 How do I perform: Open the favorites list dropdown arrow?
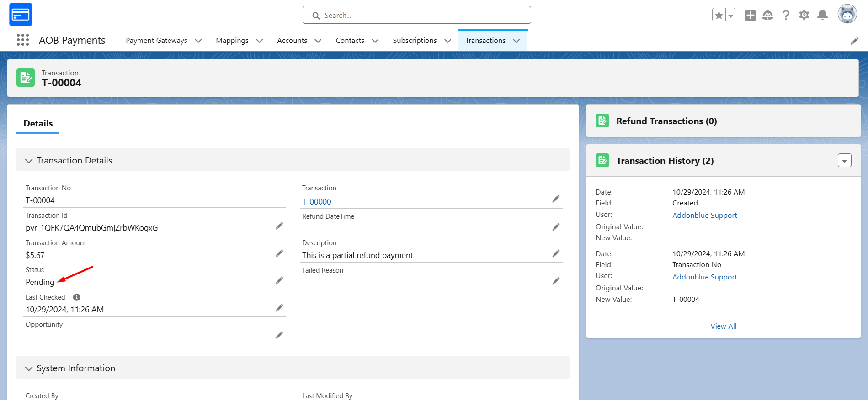pos(730,15)
